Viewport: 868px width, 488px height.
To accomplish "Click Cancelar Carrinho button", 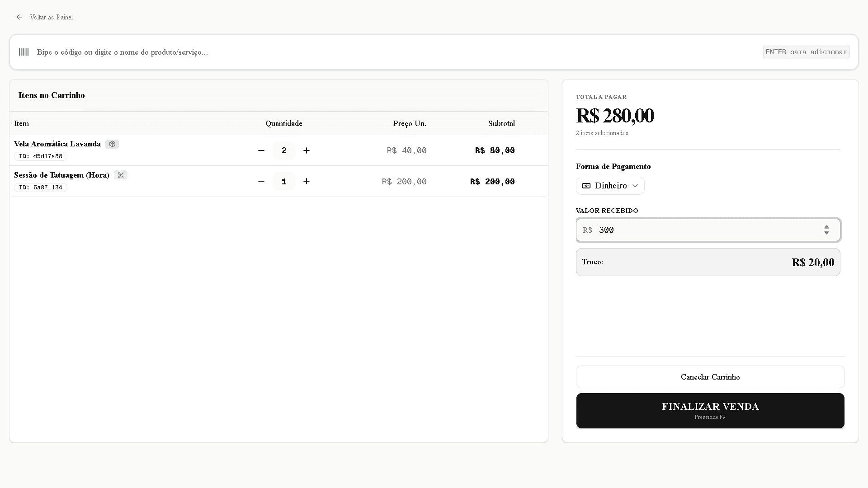I will (710, 377).
